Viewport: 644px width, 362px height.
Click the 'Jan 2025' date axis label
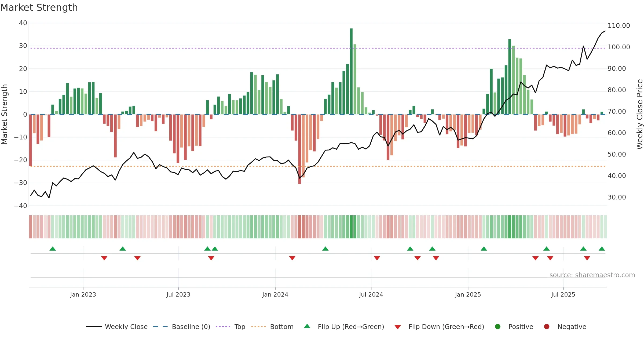468,295
